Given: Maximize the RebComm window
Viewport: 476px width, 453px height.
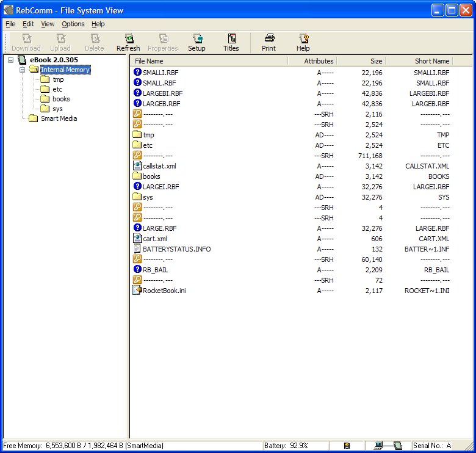Looking at the screenshot, I should coord(452,10).
